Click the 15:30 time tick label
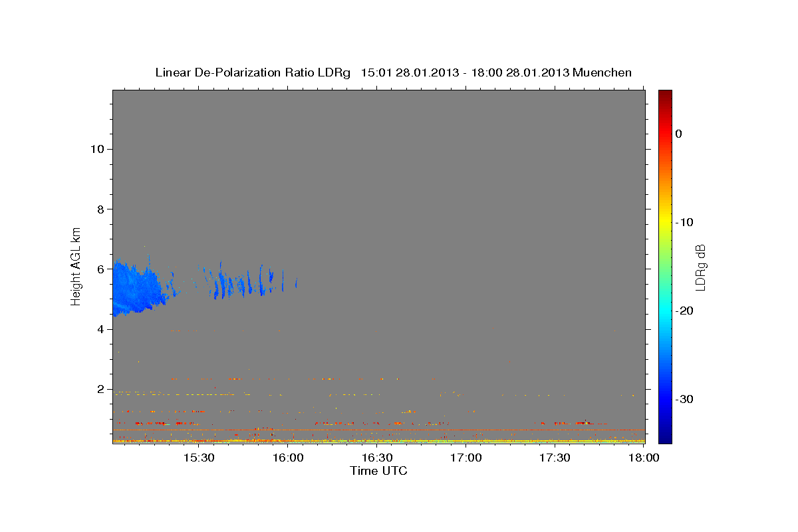The image size is (798, 532). tap(198, 458)
